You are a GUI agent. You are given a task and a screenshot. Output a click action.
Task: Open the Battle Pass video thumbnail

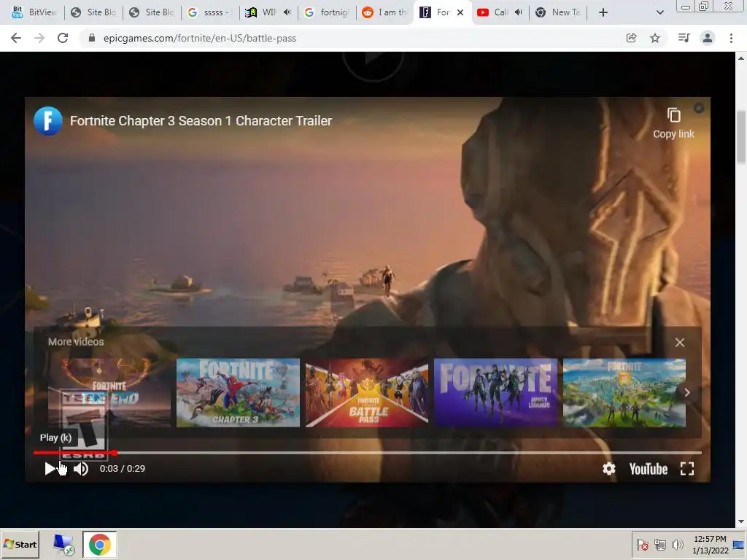[367, 392]
